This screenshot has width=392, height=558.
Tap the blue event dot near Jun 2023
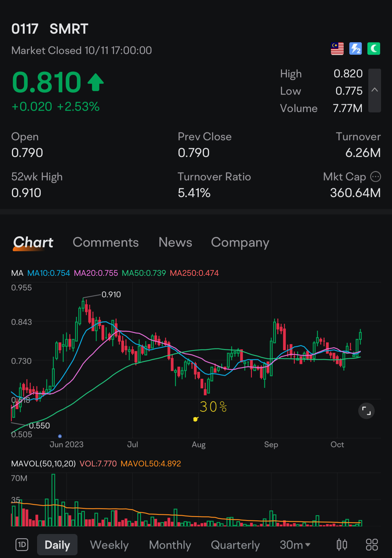60,436
